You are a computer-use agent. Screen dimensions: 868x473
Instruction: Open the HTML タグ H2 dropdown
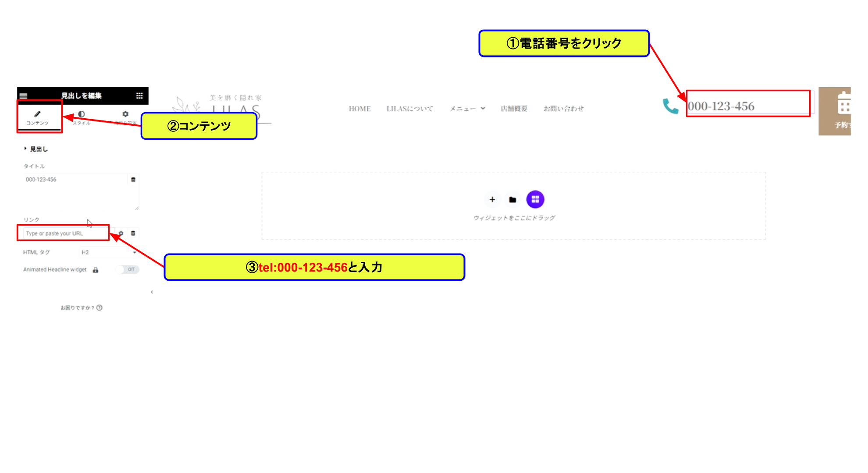(109, 252)
